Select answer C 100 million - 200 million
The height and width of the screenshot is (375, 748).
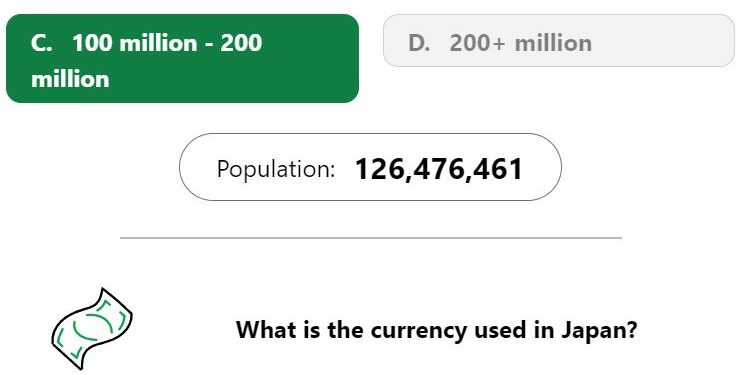click(182, 58)
